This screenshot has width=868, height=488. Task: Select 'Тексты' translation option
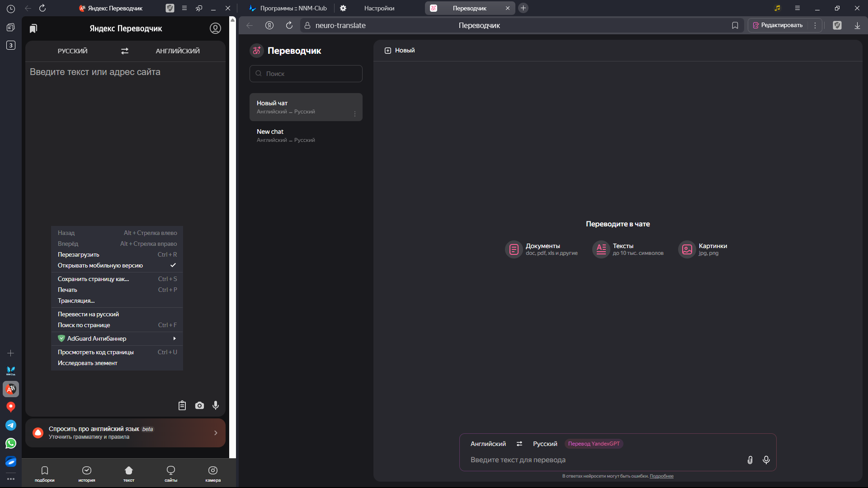tap(628, 249)
